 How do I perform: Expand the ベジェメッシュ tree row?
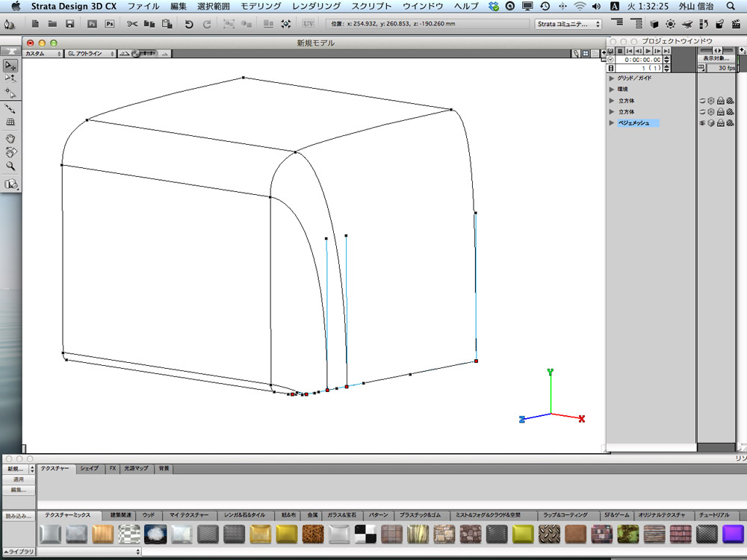pyautogui.click(x=612, y=123)
